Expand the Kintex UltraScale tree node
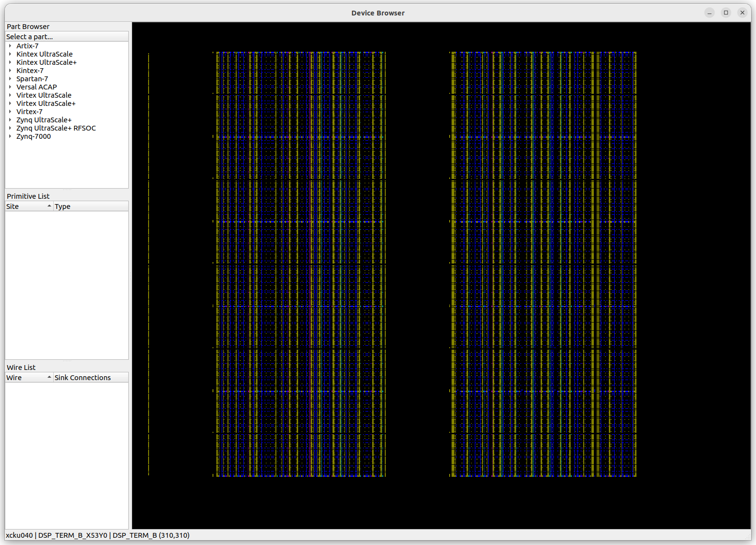Screen dimensions: 756x545 click(x=10, y=54)
